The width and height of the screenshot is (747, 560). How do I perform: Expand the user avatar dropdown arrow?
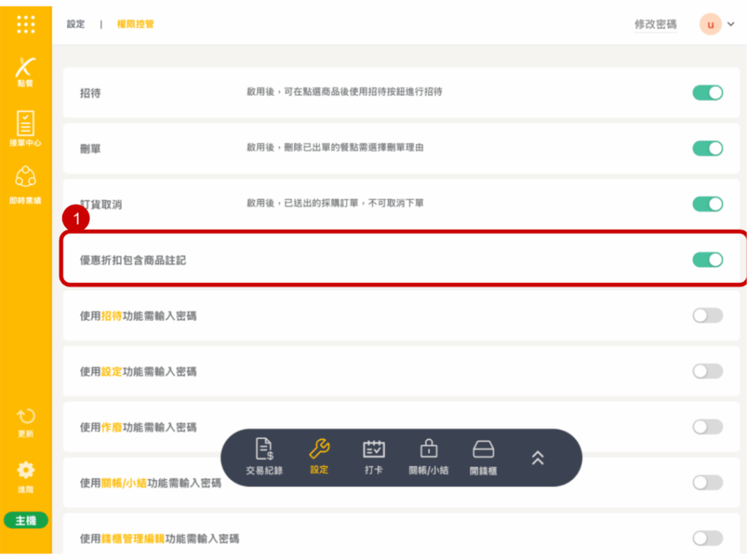tap(731, 25)
